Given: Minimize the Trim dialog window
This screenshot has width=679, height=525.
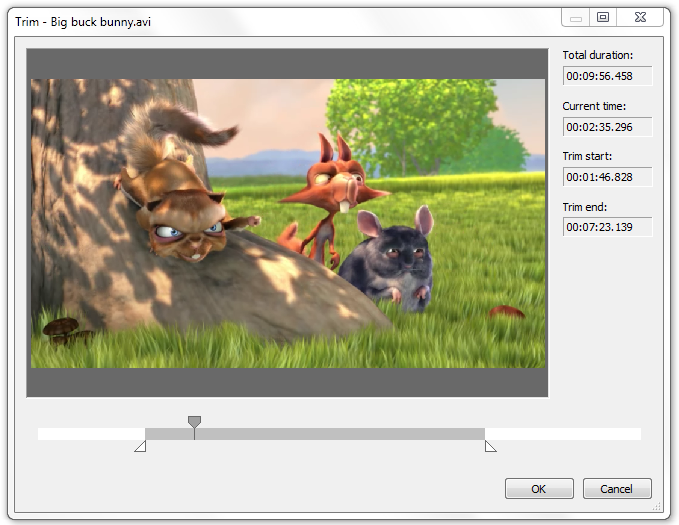Looking at the screenshot, I should click(x=576, y=17).
